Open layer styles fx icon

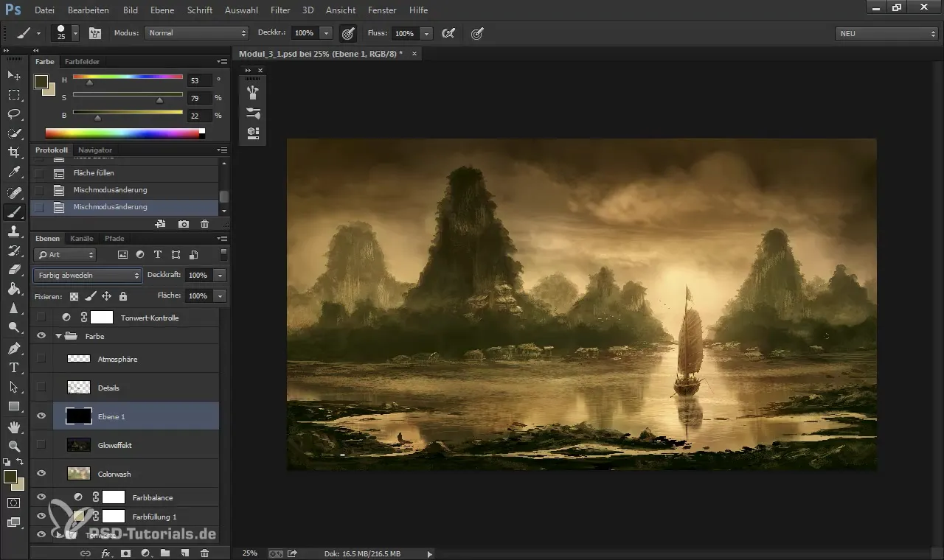click(105, 553)
